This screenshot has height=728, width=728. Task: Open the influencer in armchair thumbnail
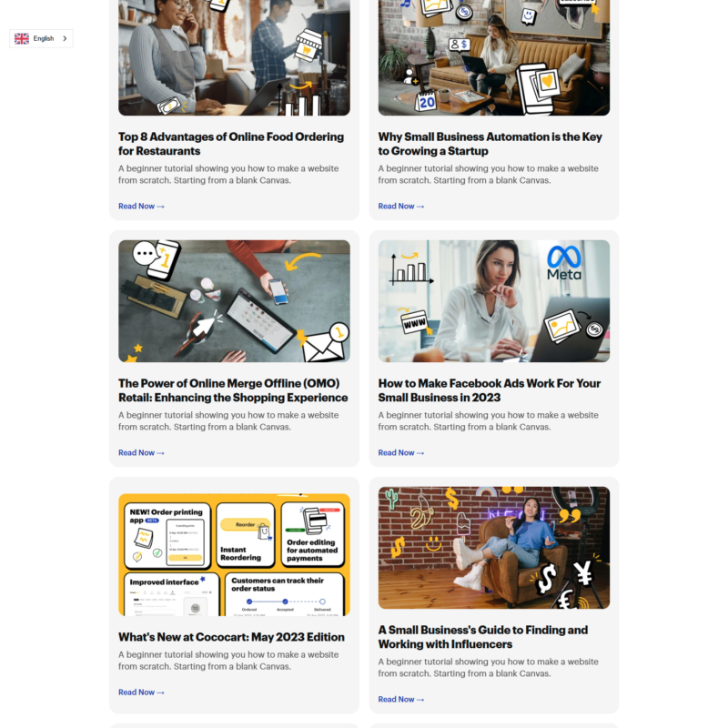point(494,548)
